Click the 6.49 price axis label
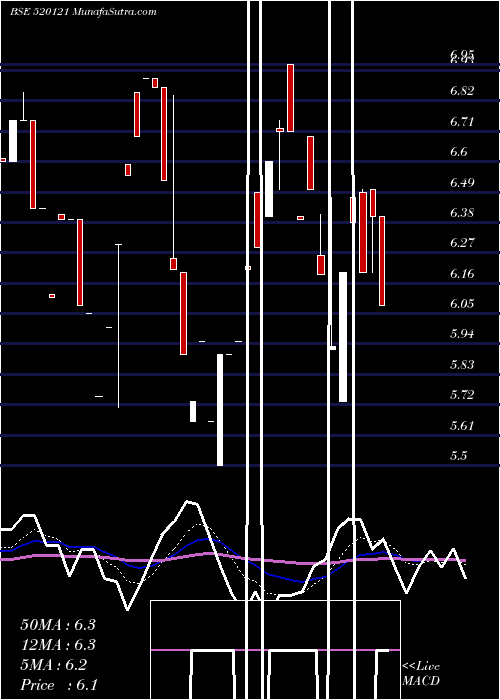 click(x=462, y=182)
